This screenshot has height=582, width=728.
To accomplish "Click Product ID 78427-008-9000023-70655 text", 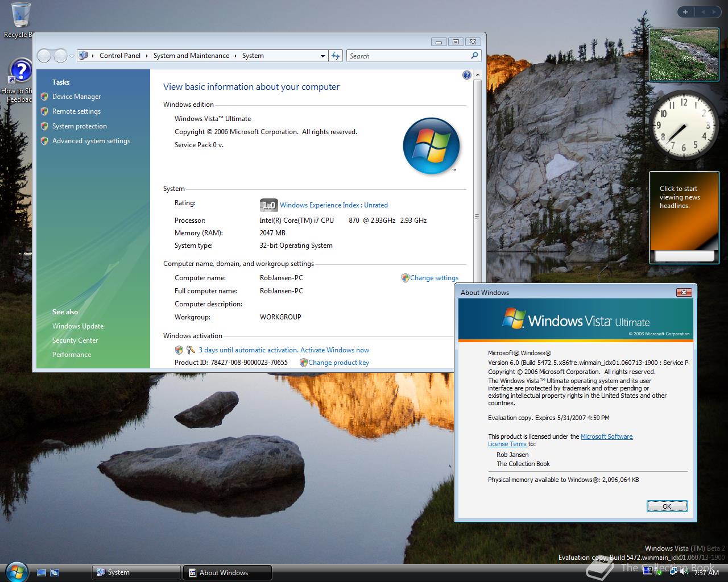I will point(231,363).
